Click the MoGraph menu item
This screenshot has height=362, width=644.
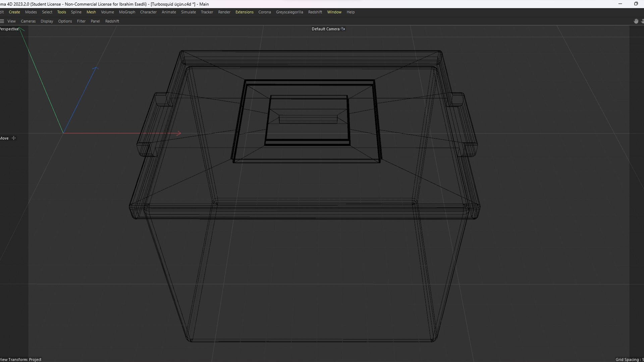click(x=127, y=11)
